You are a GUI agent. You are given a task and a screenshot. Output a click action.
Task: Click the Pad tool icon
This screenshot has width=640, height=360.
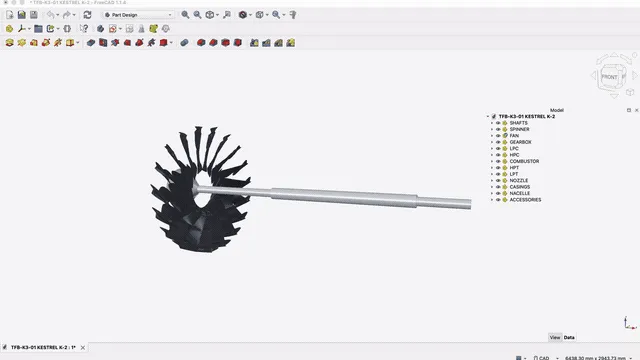(9, 42)
